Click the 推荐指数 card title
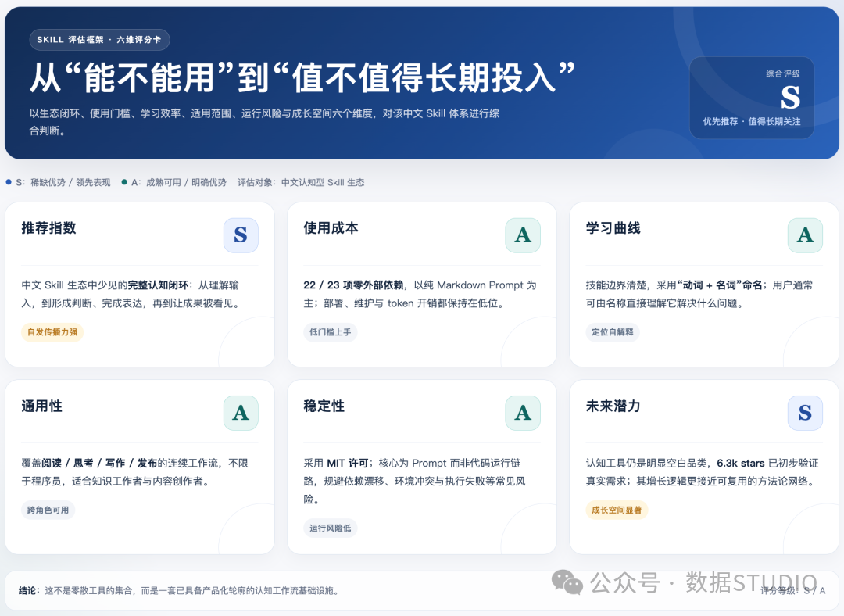 pos(48,228)
